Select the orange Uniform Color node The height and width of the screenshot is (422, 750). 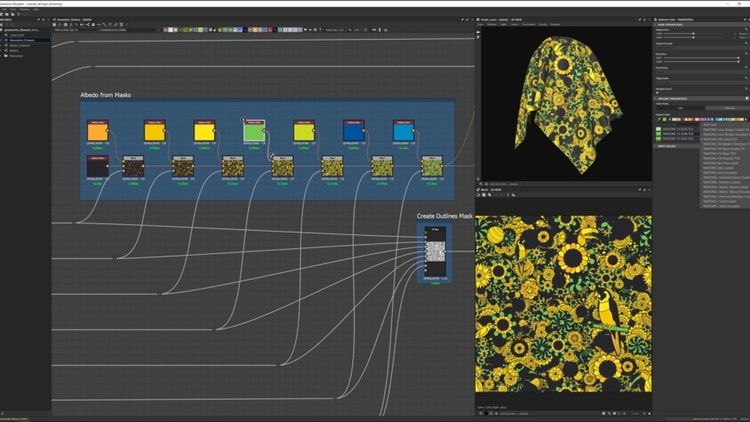pyautogui.click(x=99, y=131)
